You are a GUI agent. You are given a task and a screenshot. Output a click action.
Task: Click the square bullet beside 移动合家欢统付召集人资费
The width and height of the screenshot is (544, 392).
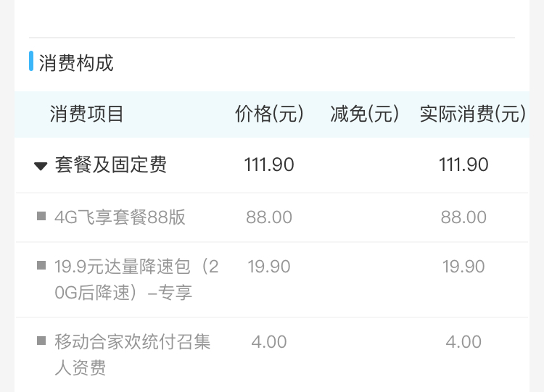click(x=41, y=341)
